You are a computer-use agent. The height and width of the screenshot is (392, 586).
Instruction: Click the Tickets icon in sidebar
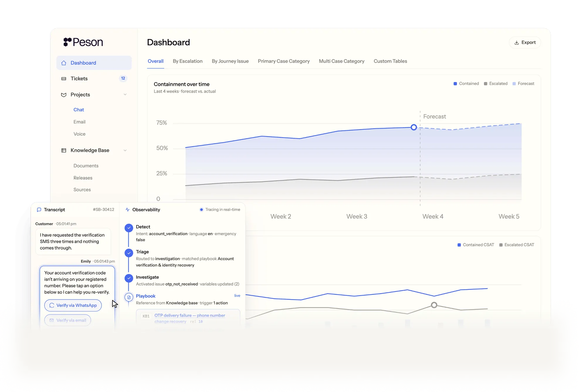tap(64, 79)
